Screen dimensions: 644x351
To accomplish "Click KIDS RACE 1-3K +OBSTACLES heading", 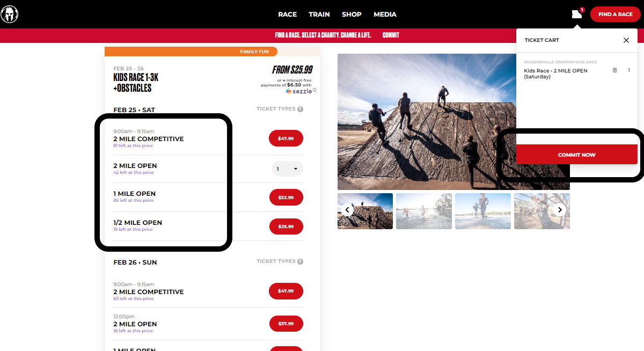I will coord(136,83).
